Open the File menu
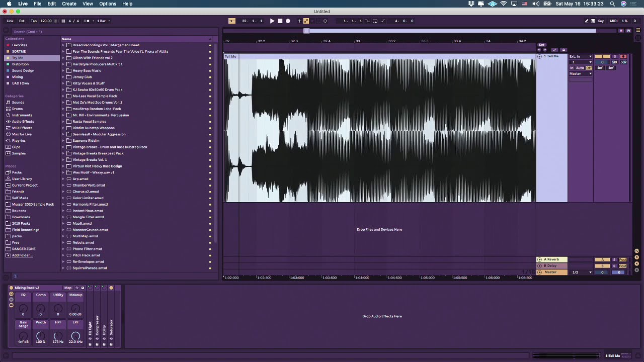 tap(38, 4)
